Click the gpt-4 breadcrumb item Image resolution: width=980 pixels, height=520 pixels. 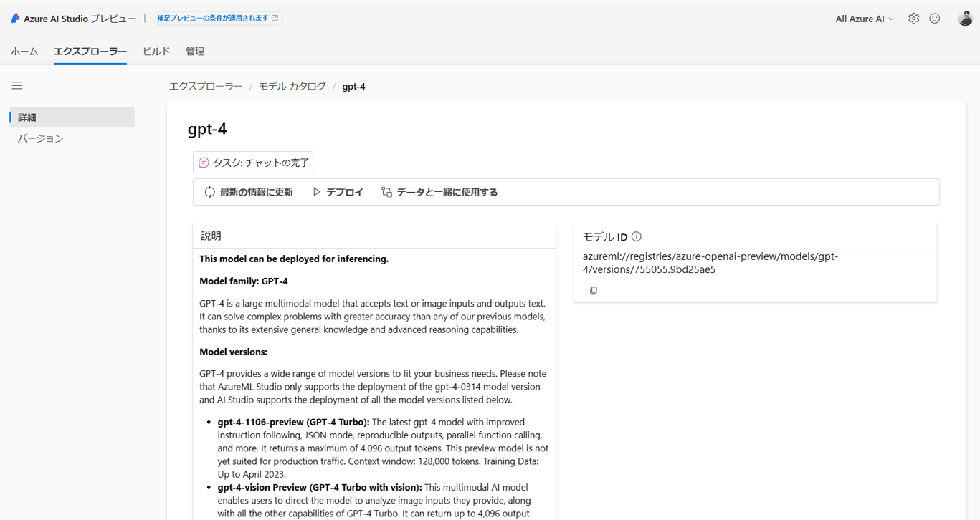coord(353,87)
